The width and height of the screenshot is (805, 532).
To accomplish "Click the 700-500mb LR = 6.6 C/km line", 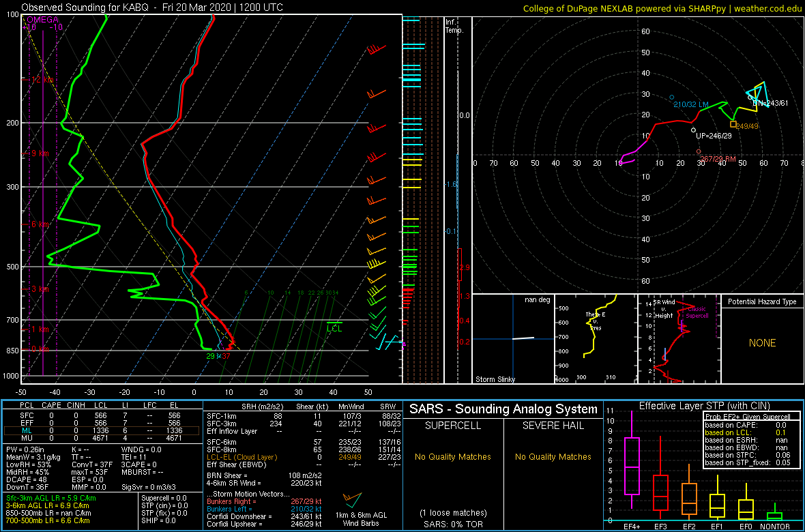I will pyautogui.click(x=48, y=520).
